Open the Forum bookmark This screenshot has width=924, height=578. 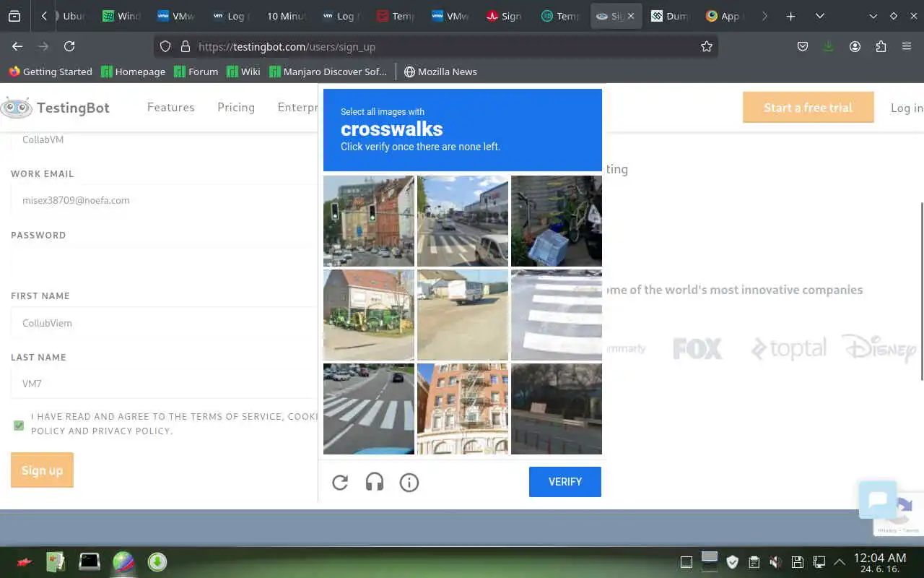pyautogui.click(x=196, y=72)
